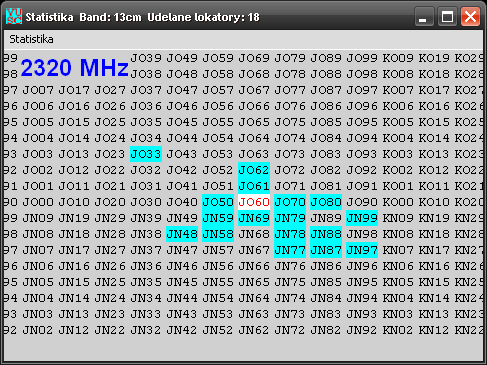Minimize the Statistika window
This screenshot has width=487, height=365.
pyautogui.click(x=424, y=16)
